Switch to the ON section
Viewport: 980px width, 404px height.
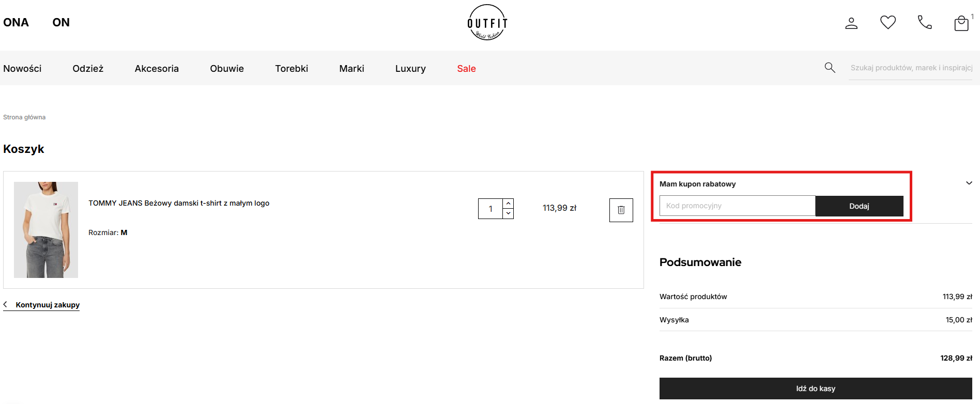[61, 22]
